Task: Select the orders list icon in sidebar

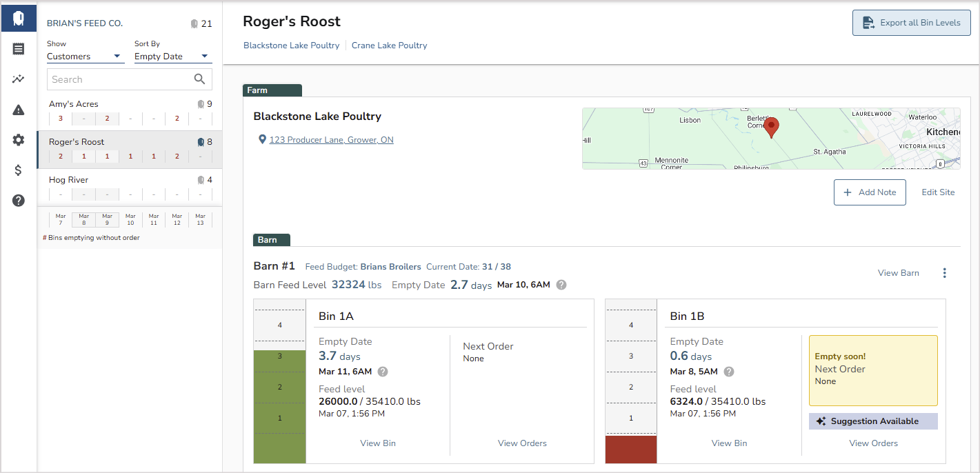Action: pos(18,48)
